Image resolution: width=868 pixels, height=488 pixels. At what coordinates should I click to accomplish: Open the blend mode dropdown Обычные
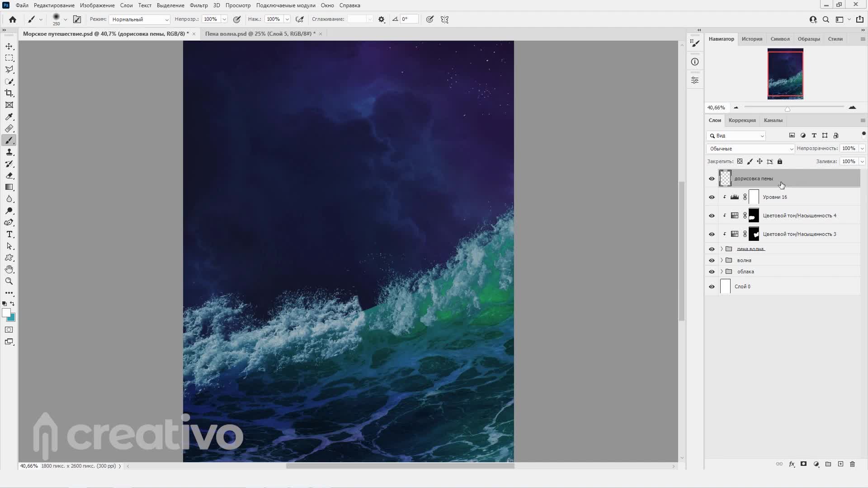tap(750, 149)
